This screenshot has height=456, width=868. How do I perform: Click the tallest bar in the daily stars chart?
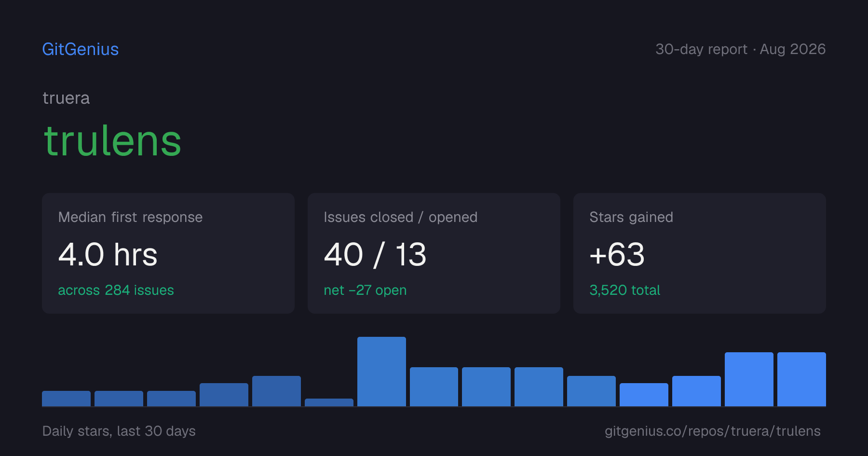(x=381, y=372)
